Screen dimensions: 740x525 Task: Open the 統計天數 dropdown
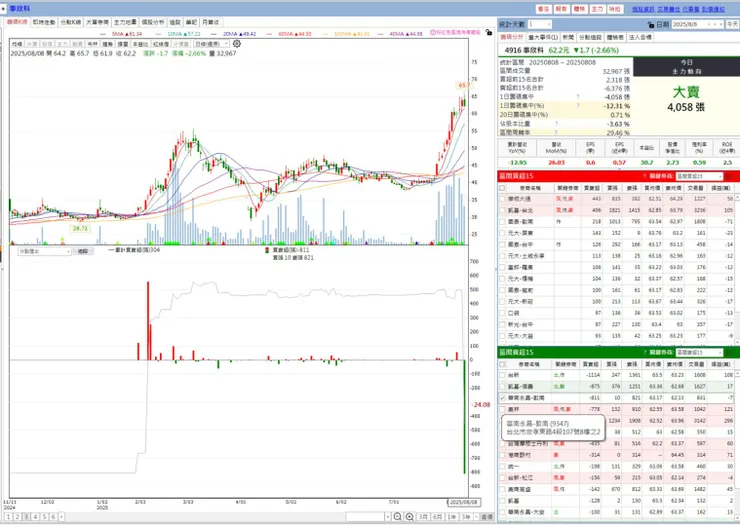[548, 25]
